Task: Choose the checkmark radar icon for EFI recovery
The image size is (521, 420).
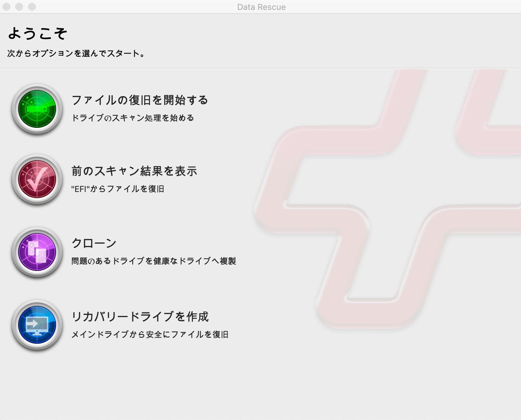Action: [x=37, y=180]
